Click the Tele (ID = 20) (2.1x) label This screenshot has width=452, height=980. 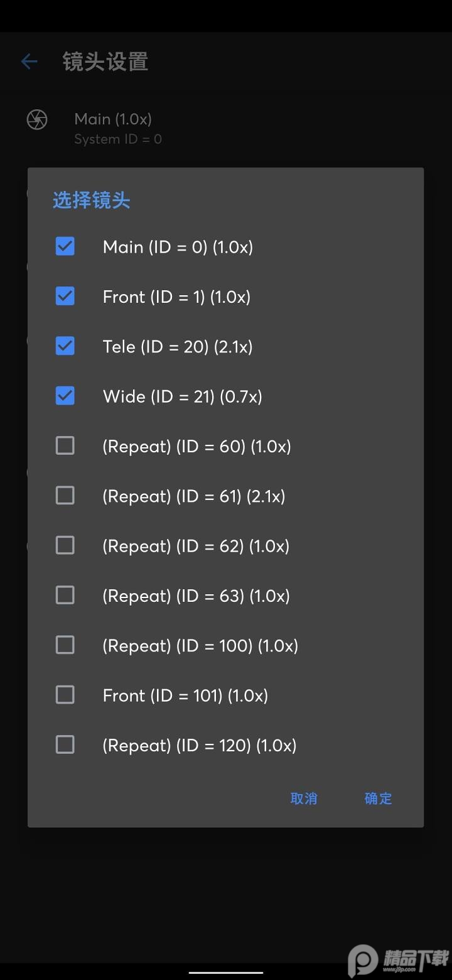pyautogui.click(x=178, y=347)
